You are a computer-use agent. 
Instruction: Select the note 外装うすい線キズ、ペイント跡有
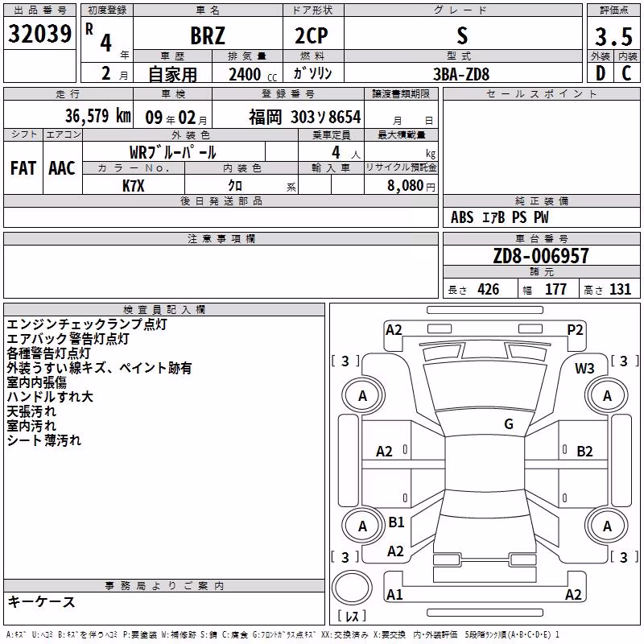[99, 368]
